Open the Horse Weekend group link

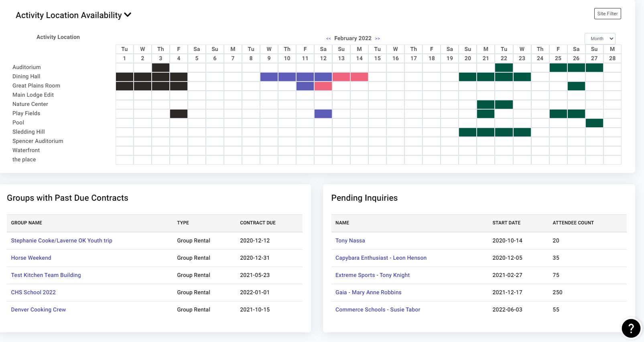[31, 258]
